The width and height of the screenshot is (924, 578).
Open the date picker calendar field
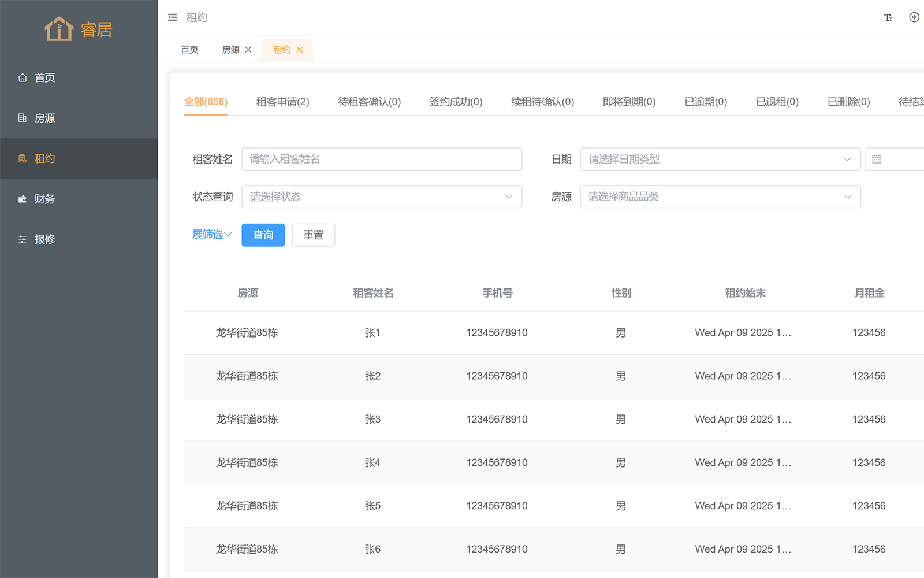point(894,159)
